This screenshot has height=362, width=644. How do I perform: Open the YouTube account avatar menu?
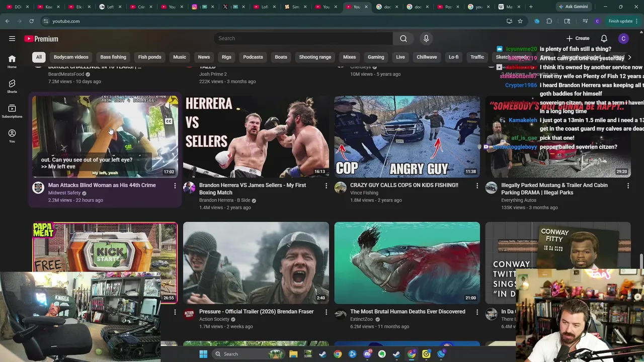(623, 39)
